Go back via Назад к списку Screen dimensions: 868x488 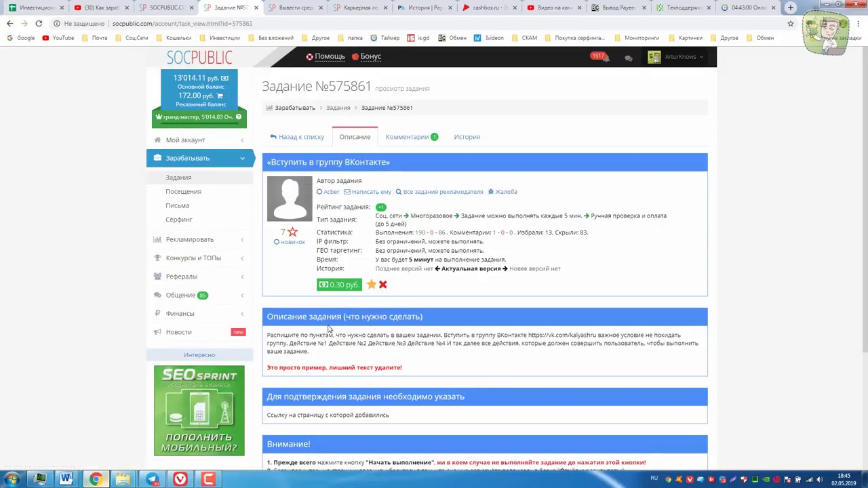(297, 137)
